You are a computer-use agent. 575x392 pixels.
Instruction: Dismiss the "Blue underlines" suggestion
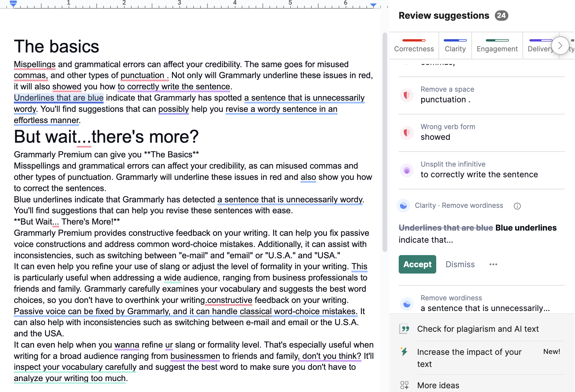(x=460, y=264)
